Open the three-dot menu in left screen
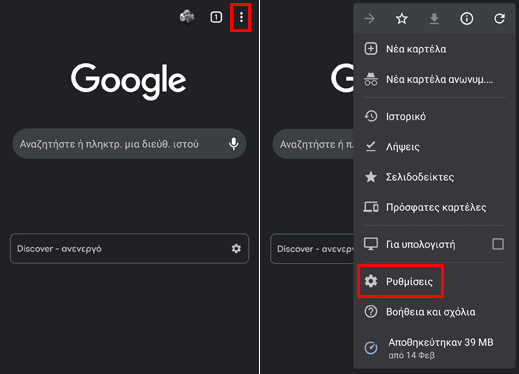 [x=241, y=17]
